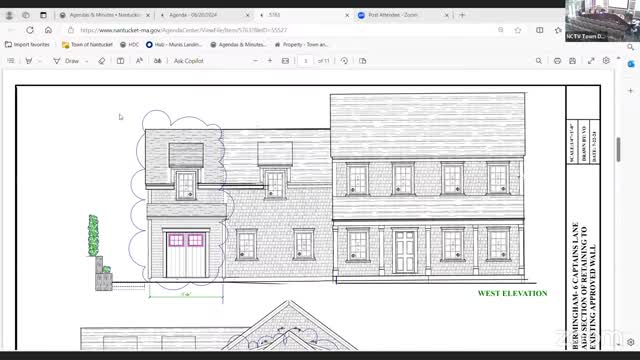
Task: Expand Draw tool options arrow
Action: pyautogui.click(x=87, y=61)
